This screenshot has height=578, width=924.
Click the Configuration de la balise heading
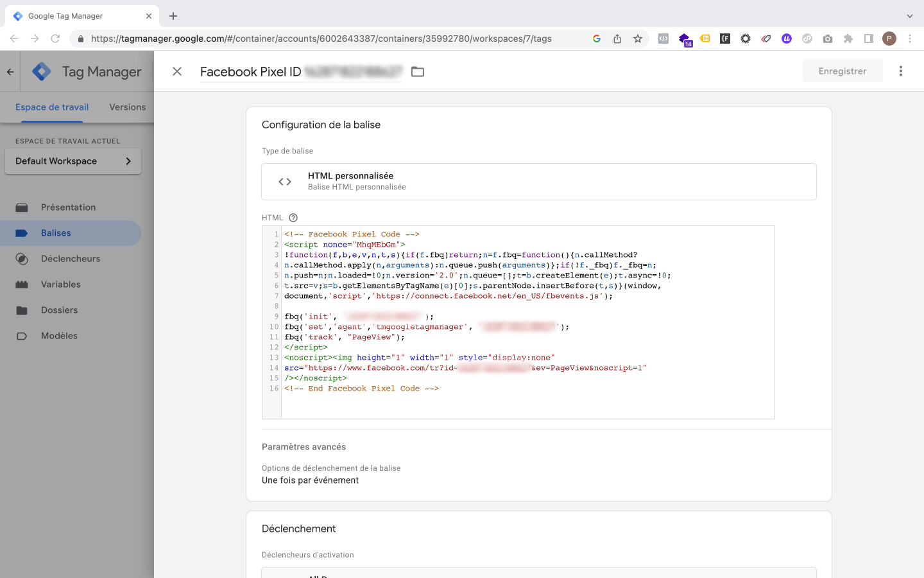(x=321, y=125)
